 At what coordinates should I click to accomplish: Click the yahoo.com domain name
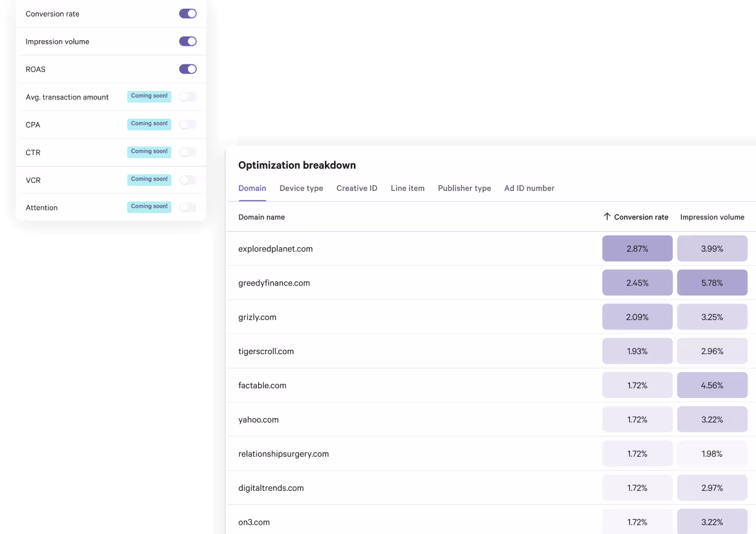[258, 419]
